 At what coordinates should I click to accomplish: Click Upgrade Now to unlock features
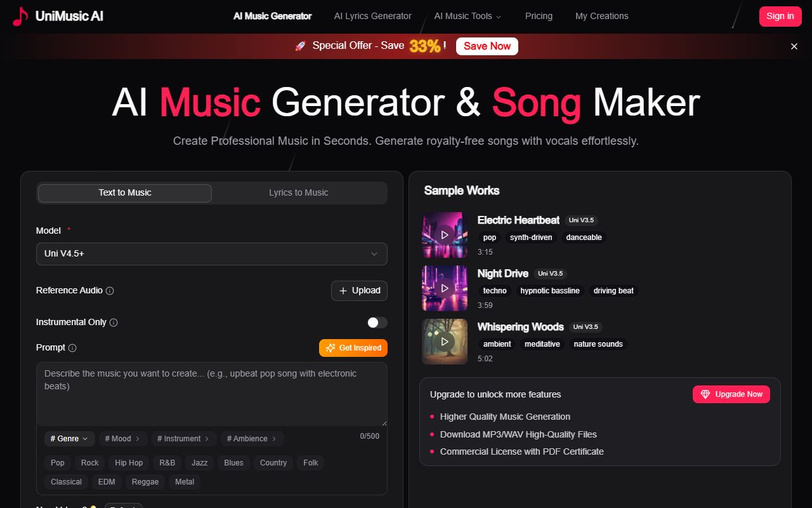point(731,394)
